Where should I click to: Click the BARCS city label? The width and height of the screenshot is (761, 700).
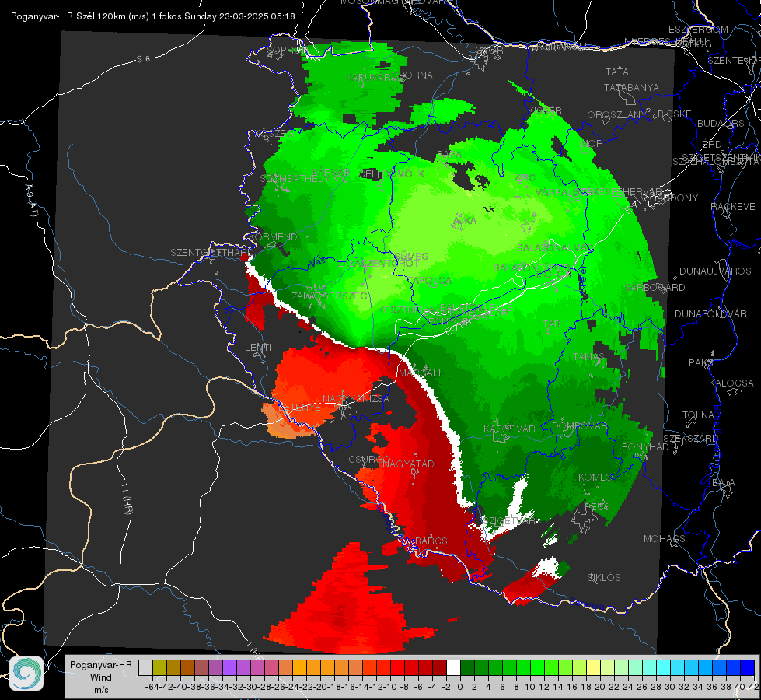click(x=431, y=541)
